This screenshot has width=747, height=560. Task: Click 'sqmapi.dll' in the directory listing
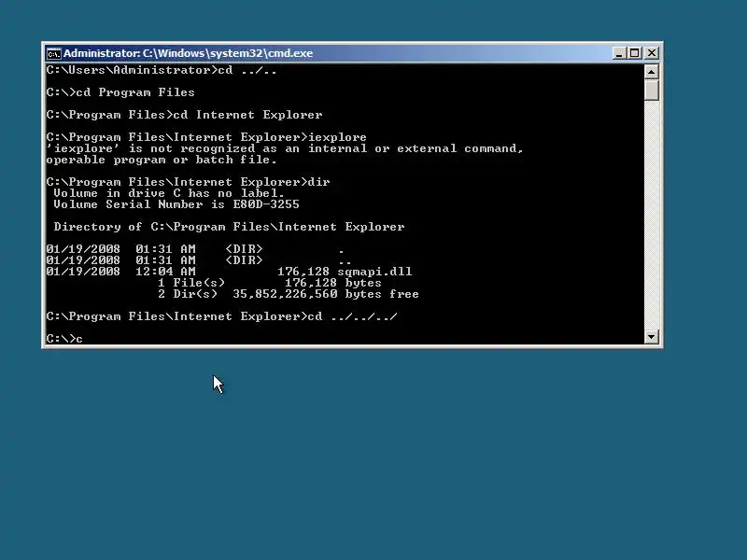[374, 272]
